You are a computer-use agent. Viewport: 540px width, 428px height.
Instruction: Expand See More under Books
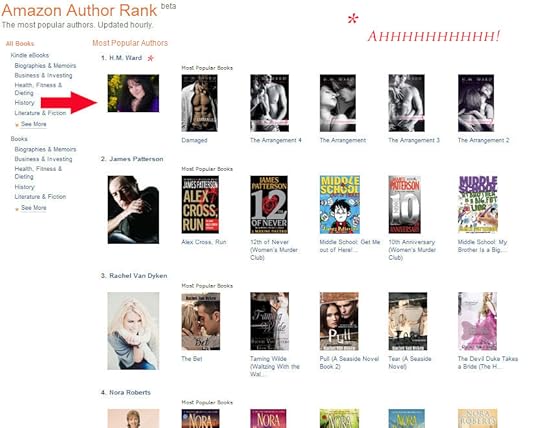(x=33, y=208)
